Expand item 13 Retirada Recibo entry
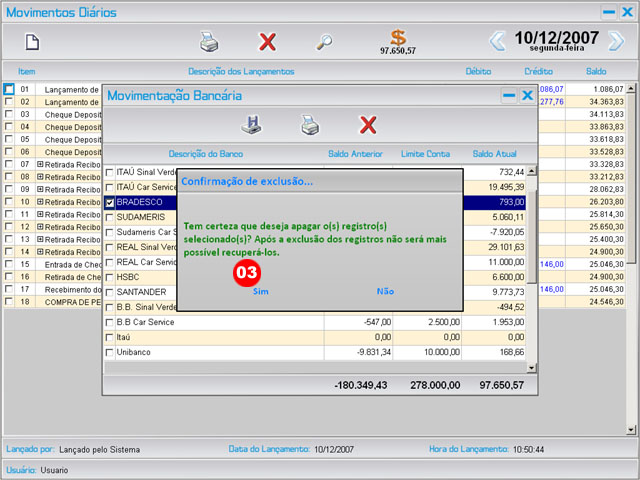Viewport: 640px width, 480px height. pyautogui.click(x=40, y=240)
